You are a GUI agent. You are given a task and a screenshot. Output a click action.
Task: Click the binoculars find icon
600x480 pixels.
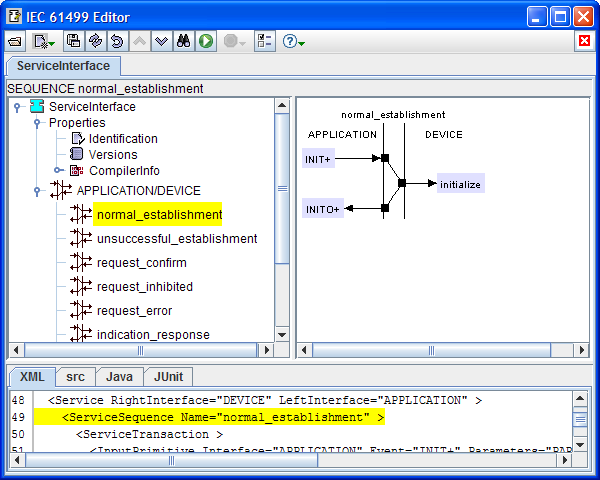click(x=184, y=41)
